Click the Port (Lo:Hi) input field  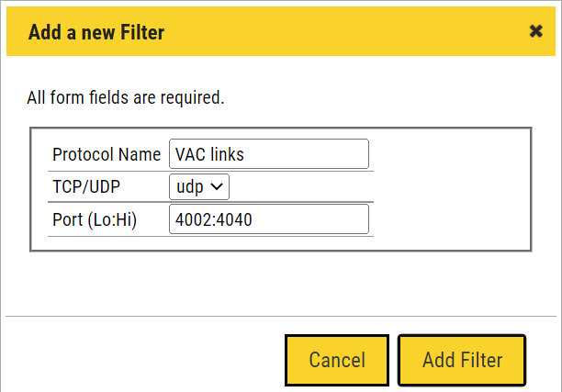[268, 219]
